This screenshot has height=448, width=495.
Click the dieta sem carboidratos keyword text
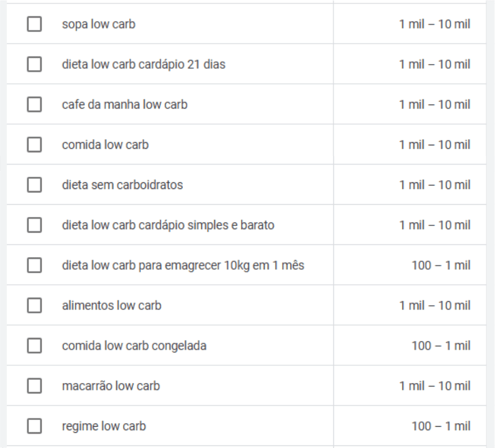point(122,185)
